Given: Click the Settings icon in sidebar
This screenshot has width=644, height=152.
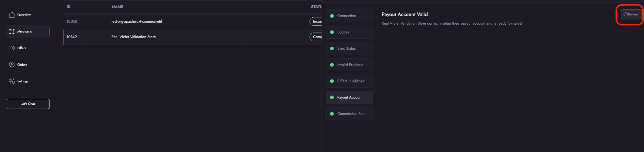Looking at the screenshot, I should [12, 81].
